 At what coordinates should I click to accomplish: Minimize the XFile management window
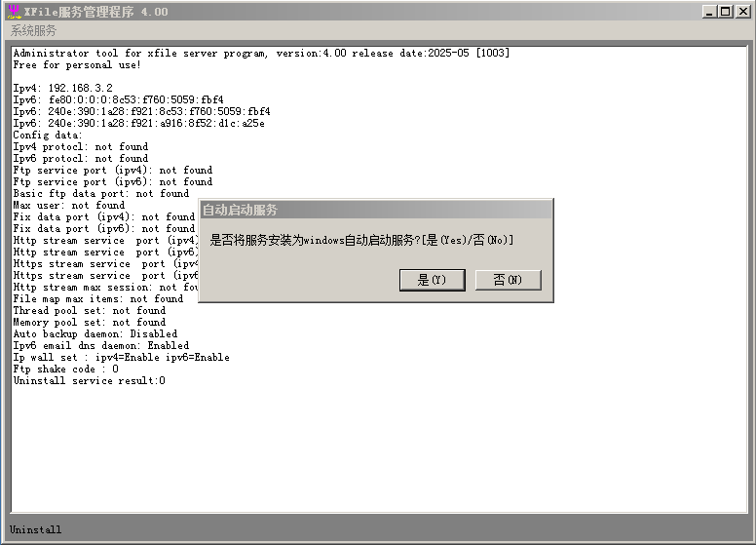point(709,12)
